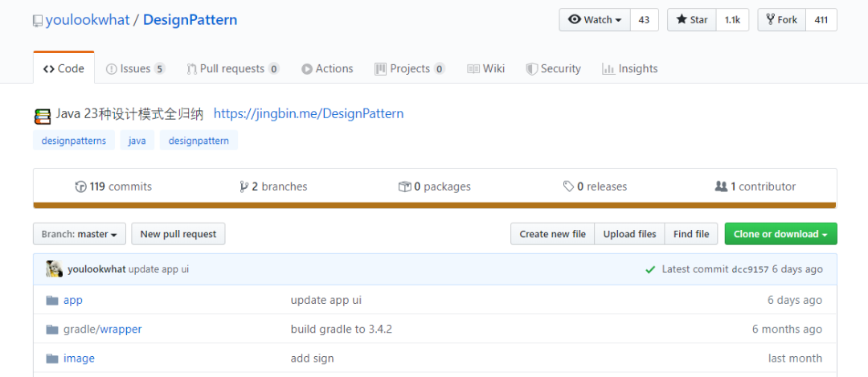Select the java topic tag

[137, 141]
